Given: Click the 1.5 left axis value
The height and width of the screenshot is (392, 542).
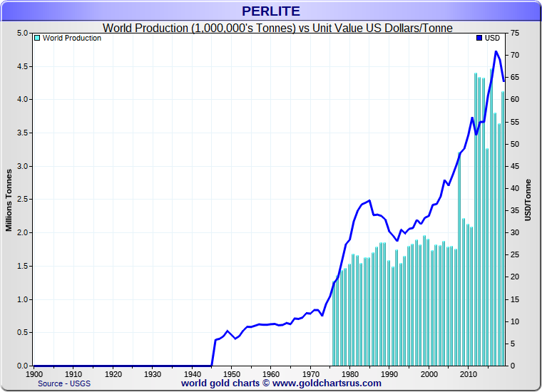Looking at the screenshot, I should pos(22,266).
